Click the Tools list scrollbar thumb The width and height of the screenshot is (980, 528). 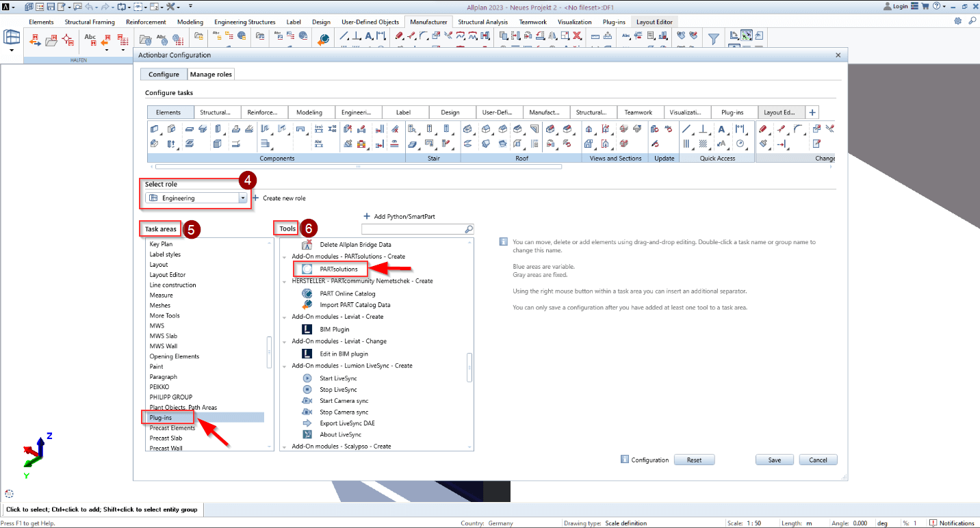(469, 367)
